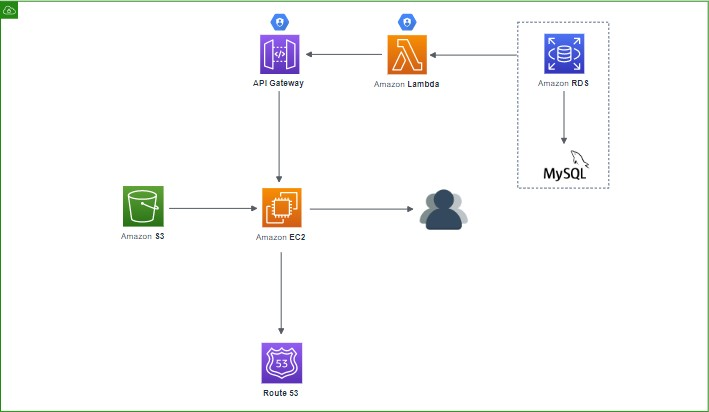This screenshot has height=412, width=709.
Task: Select the API Gateway icon
Action: (279, 54)
